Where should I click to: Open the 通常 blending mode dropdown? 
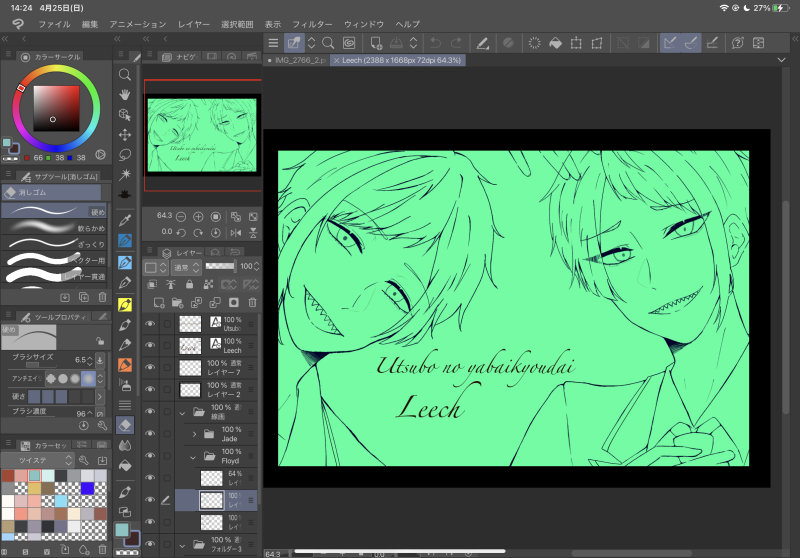186,267
